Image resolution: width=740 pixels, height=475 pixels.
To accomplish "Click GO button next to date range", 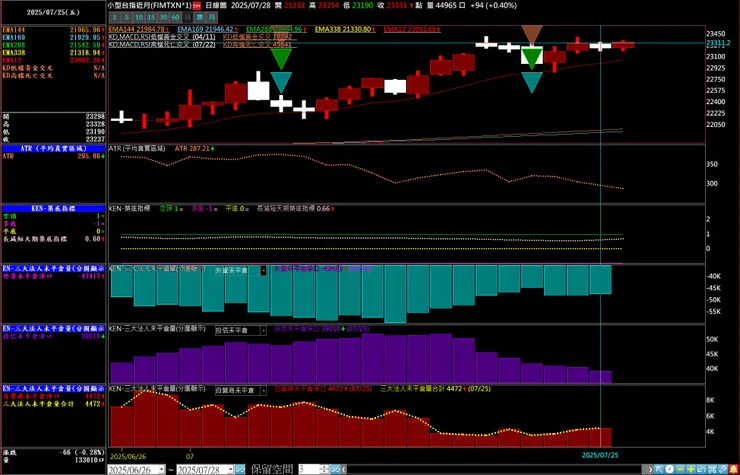I will click(240, 469).
